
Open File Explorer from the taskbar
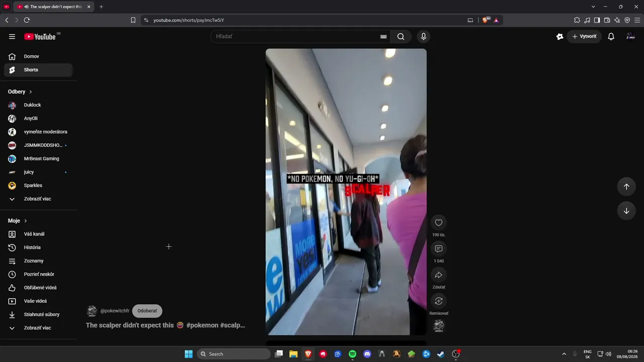293,354
